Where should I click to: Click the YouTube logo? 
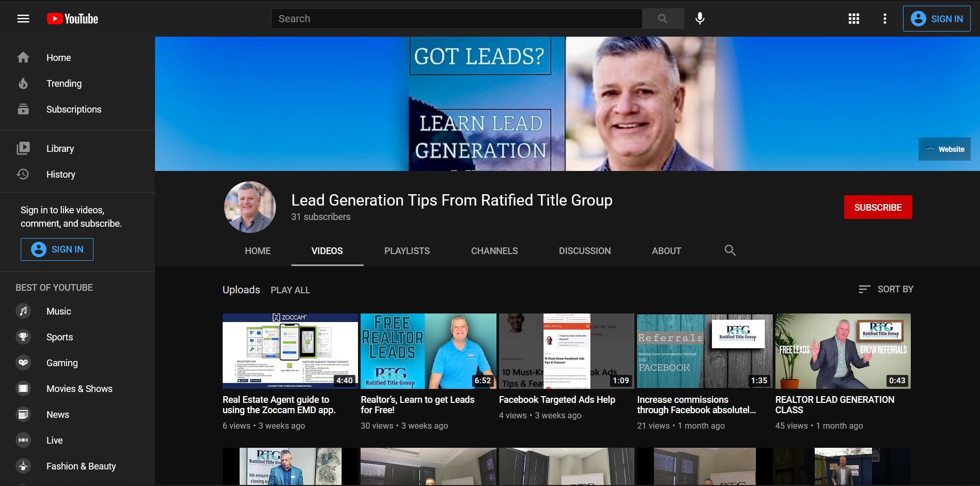(x=72, y=19)
